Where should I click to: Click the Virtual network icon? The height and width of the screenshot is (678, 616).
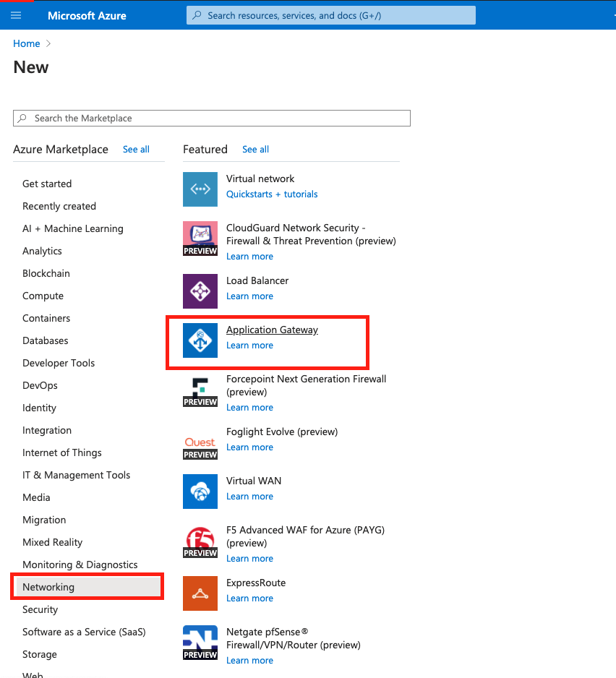click(200, 189)
